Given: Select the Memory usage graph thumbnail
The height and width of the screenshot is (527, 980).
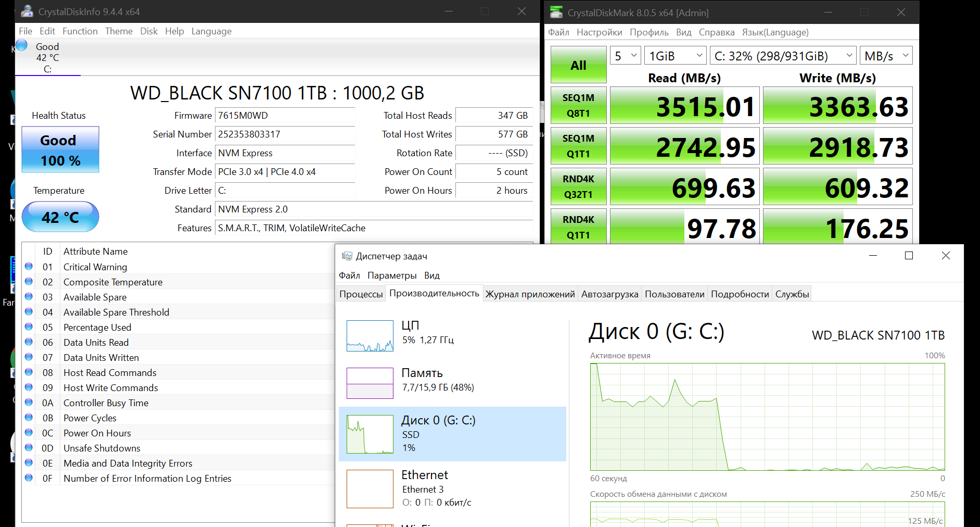Looking at the screenshot, I should click(370, 383).
